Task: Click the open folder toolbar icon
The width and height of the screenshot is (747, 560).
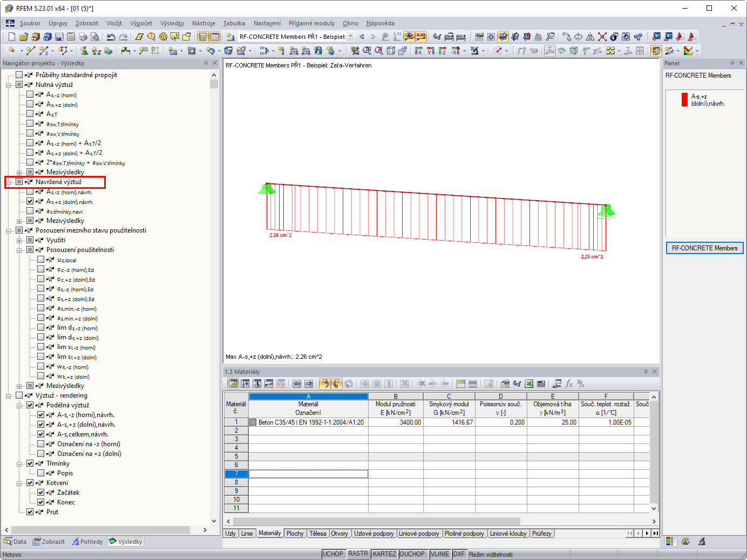Action: click(x=23, y=37)
